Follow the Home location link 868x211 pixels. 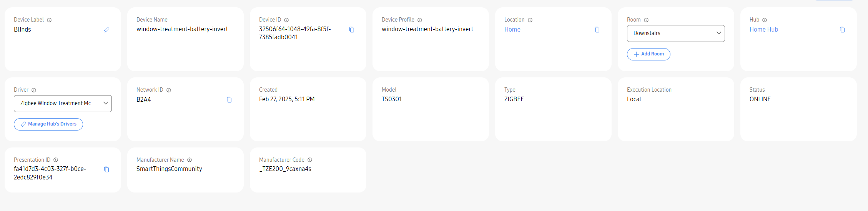(512, 29)
